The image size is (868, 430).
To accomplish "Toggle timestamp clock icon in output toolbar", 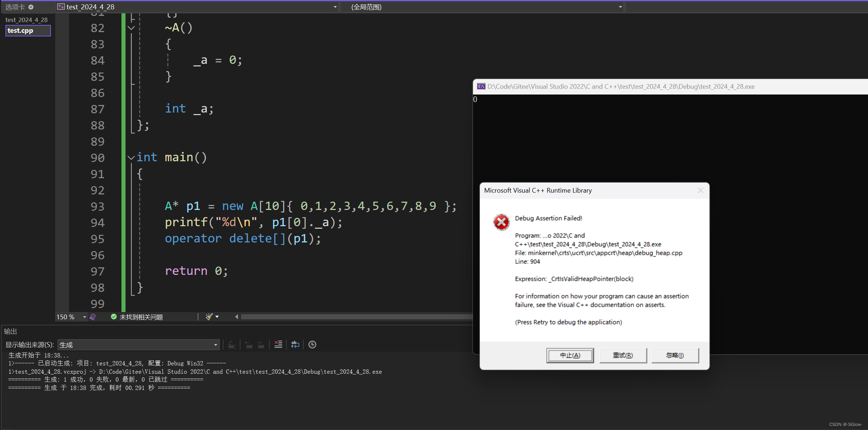I will 312,345.
